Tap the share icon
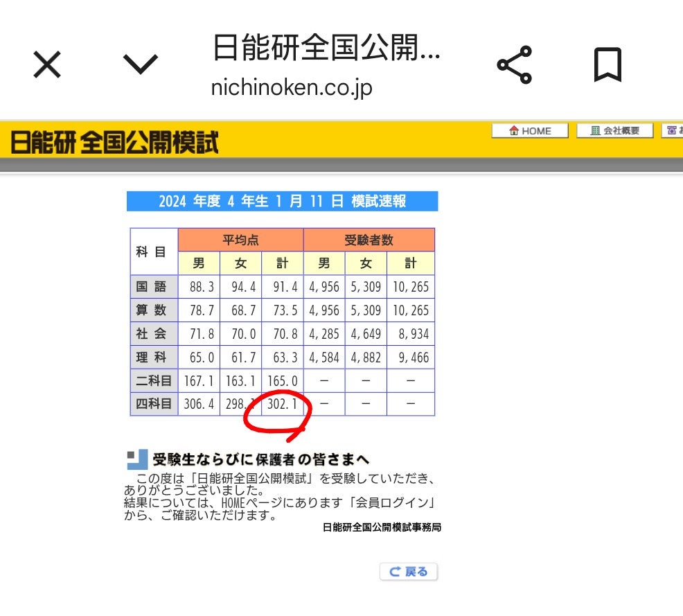This screenshot has width=683, height=616. [x=515, y=65]
